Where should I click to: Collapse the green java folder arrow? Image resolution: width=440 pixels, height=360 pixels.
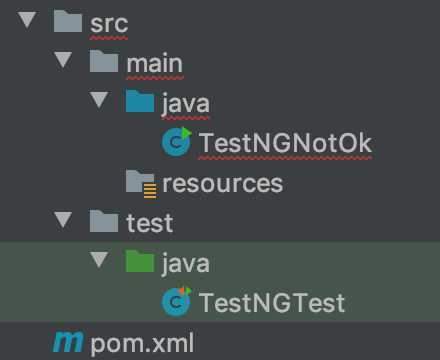point(99,260)
